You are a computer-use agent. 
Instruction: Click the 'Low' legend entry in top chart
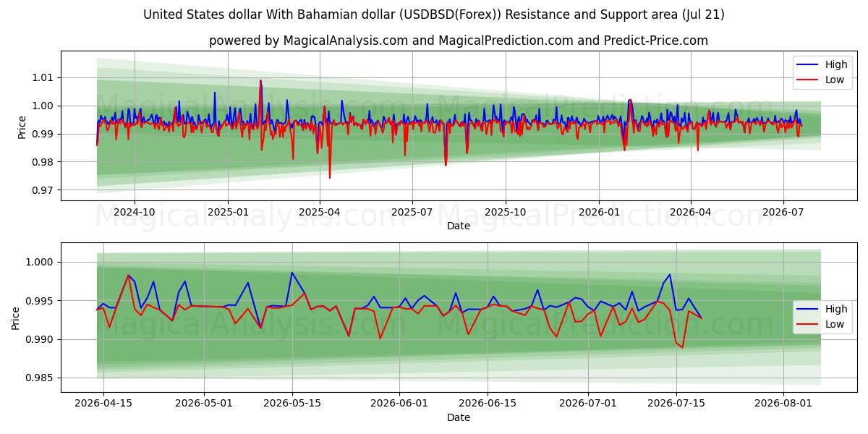tap(835, 80)
